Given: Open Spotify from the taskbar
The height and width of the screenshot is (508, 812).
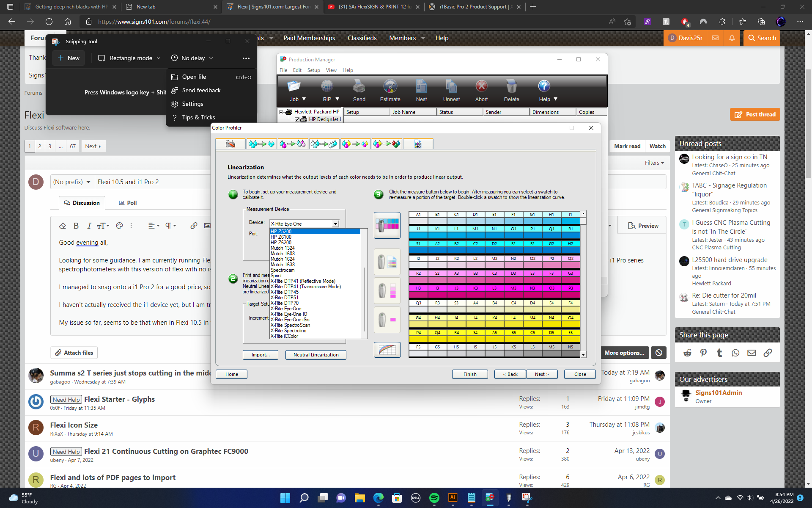Looking at the screenshot, I should pos(434,498).
